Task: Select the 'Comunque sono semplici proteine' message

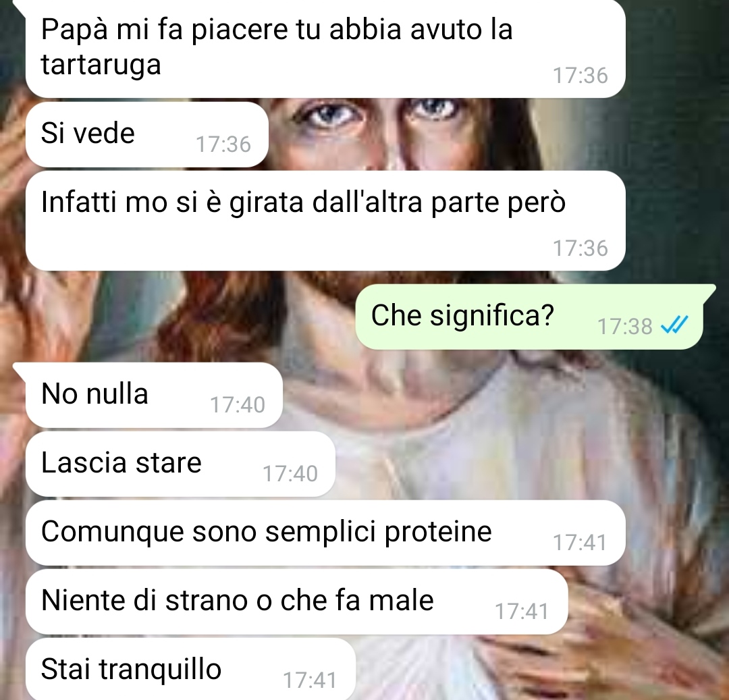Action: pyautogui.click(x=325, y=533)
